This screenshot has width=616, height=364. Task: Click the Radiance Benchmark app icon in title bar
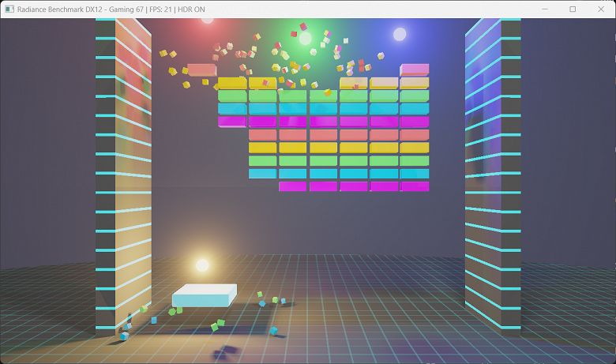click(x=9, y=9)
